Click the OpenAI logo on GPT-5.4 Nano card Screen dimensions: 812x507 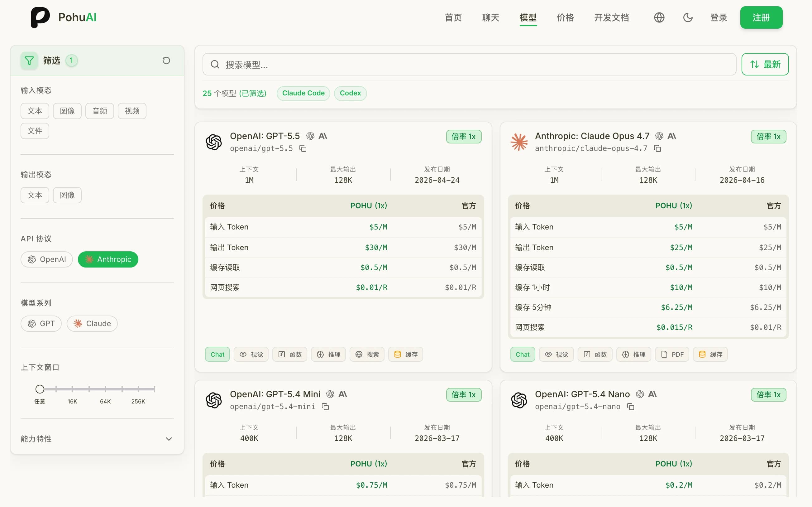(519, 400)
